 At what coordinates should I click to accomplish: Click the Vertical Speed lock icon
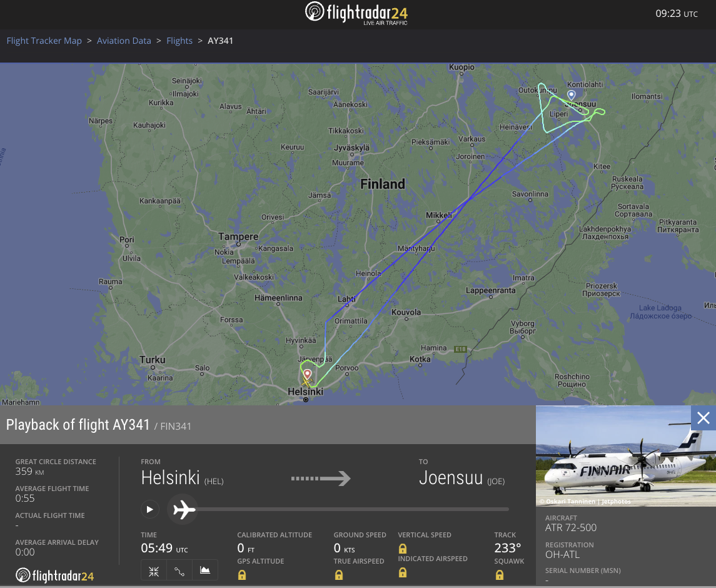tap(403, 548)
